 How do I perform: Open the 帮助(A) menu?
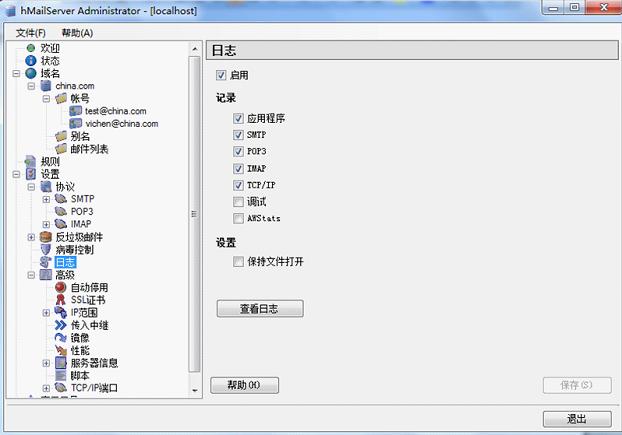point(77,33)
